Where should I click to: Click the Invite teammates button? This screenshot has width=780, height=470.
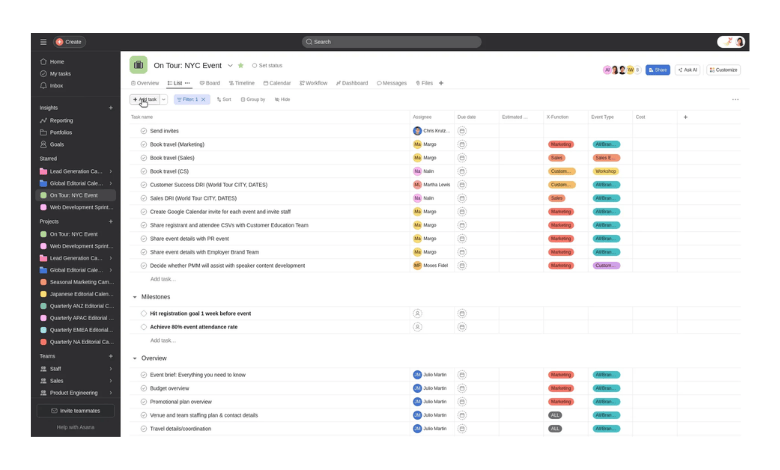pos(76,411)
